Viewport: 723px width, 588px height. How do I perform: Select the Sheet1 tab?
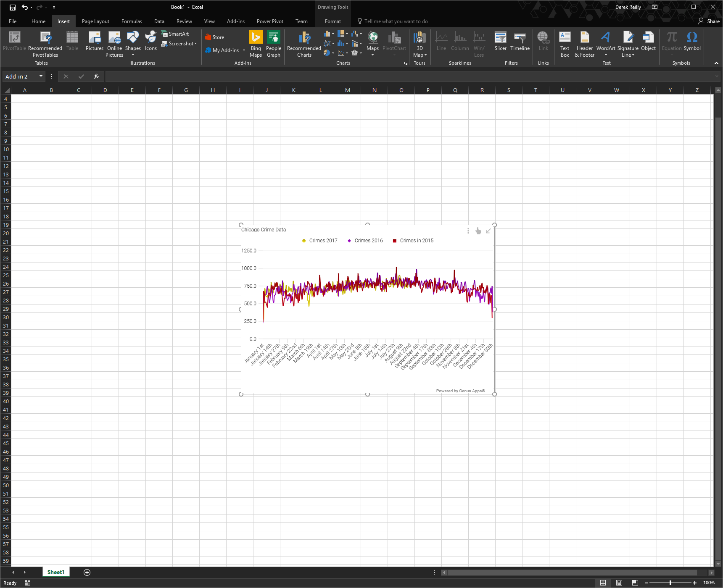(56, 572)
